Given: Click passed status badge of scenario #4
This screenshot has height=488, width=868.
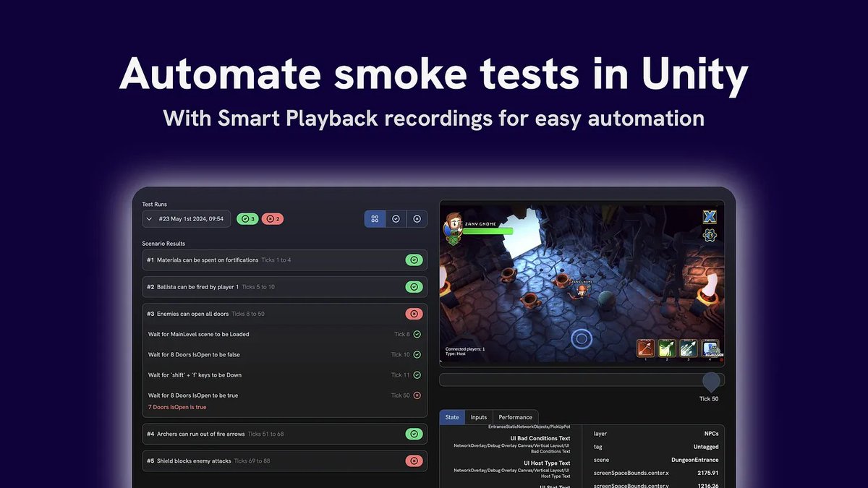Looking at the screenshot, I should 414,434.
